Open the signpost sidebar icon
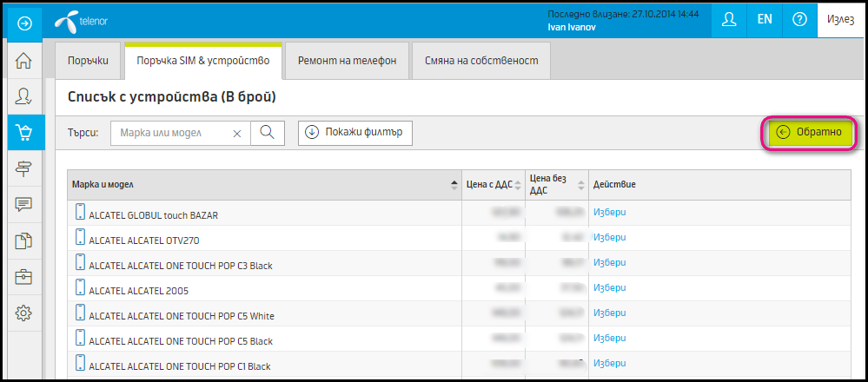Screen dimensions: 868x382 click(x=23, y=168)
